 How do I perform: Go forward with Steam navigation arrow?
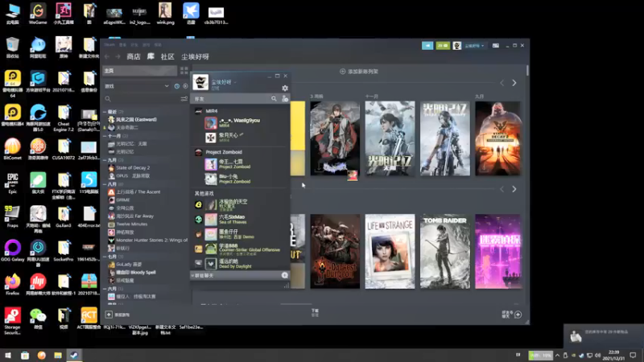(118, 56)
